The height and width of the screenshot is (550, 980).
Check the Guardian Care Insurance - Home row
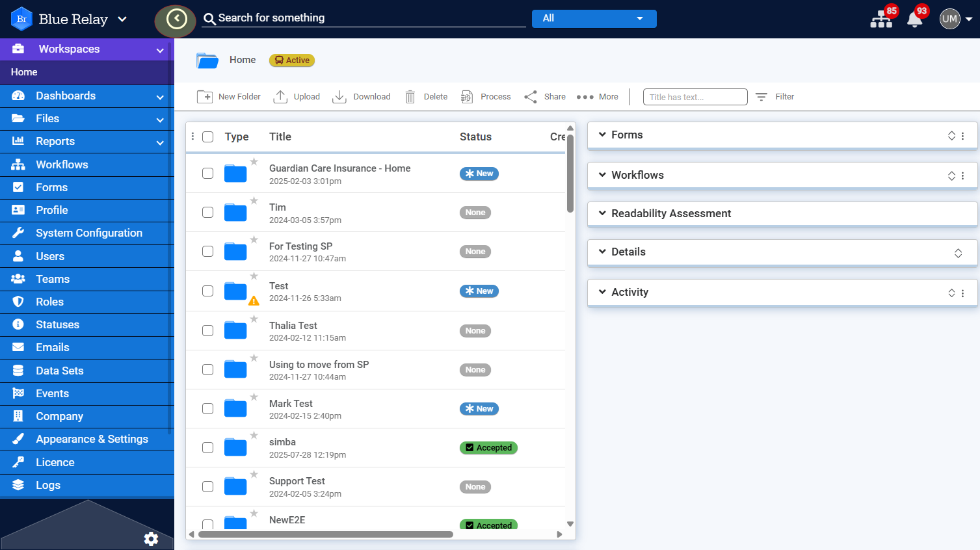click(x=208, y=174)
